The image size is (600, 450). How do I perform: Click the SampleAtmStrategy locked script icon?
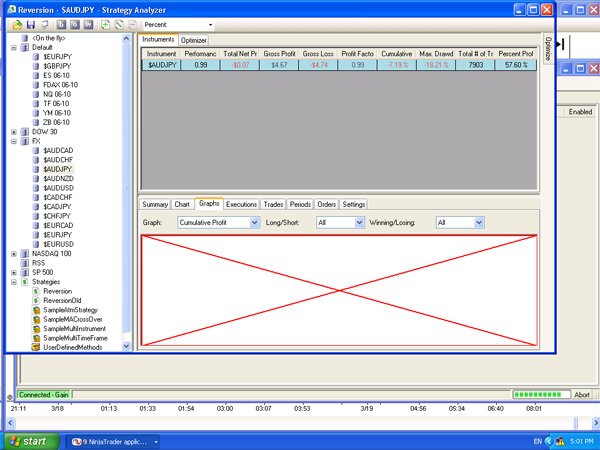click(36, 310)
